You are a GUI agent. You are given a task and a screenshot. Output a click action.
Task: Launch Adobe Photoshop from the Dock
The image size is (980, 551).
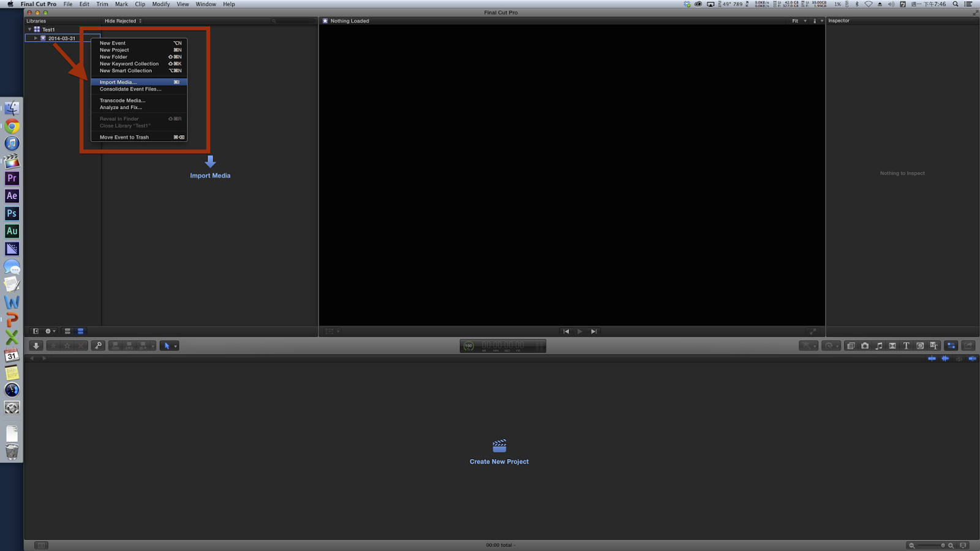tap(12, 214)
